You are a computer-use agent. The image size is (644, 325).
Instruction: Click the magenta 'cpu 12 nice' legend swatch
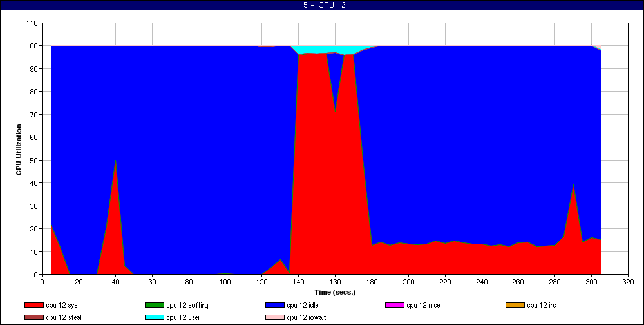[394, 305]
